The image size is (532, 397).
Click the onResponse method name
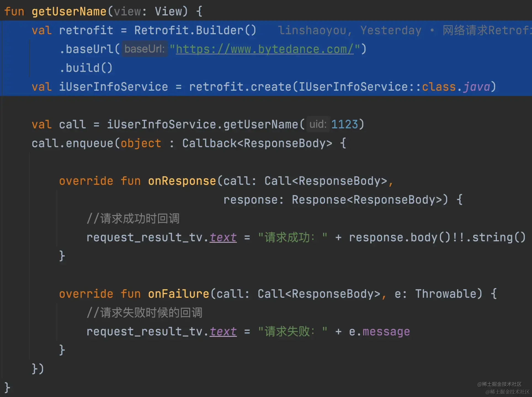182,181
